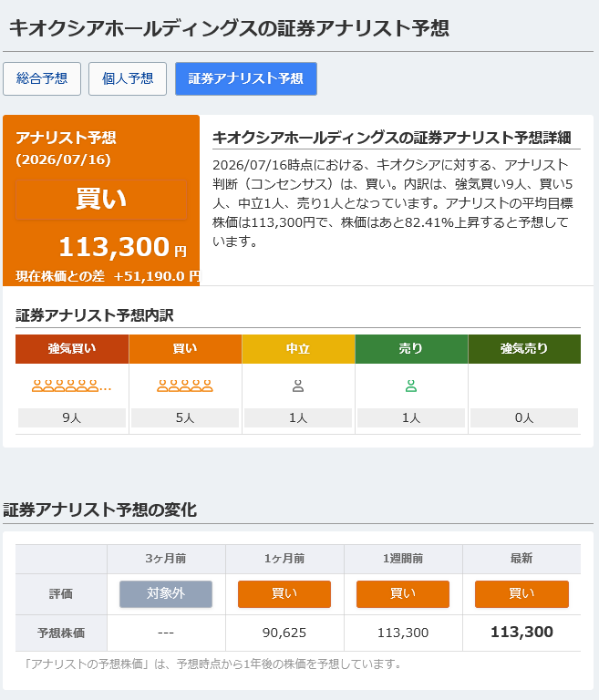Viewport: 599px width, 700px height.
Task: Click the 現在株価との差 +51,190.0 円 text
Action: (108, 276)
